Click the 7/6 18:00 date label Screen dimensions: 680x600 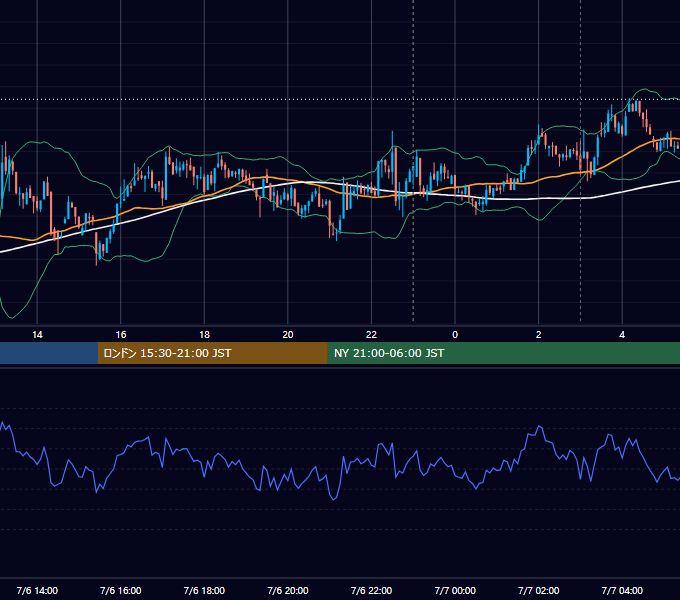[204, 590]
